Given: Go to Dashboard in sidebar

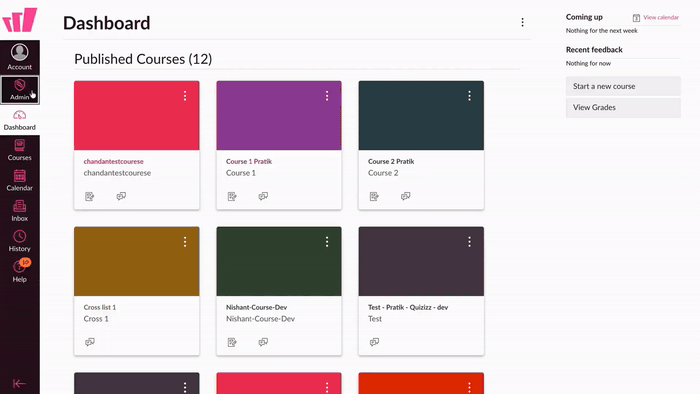Looking at the screenshot, I should click(x=20, y=120).
